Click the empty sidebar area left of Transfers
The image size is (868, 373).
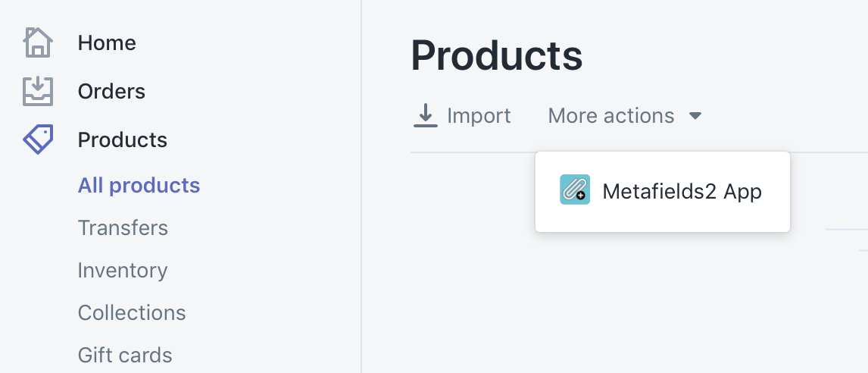coord(38,228)
